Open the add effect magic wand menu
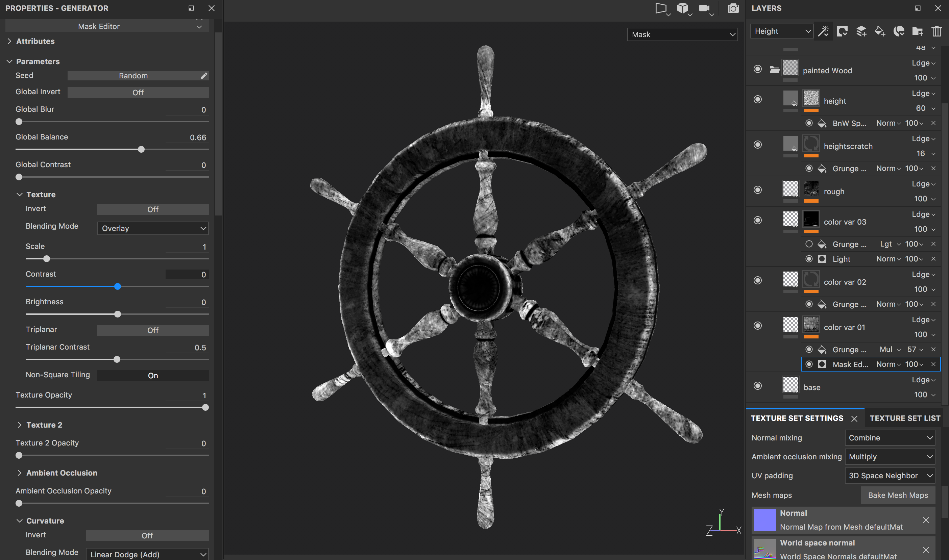 823,31
